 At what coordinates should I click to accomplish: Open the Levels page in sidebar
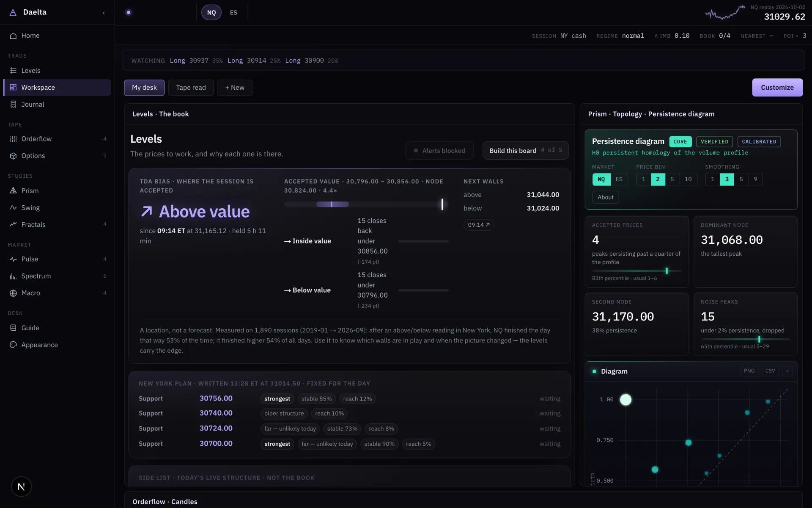tap(57, 70)
